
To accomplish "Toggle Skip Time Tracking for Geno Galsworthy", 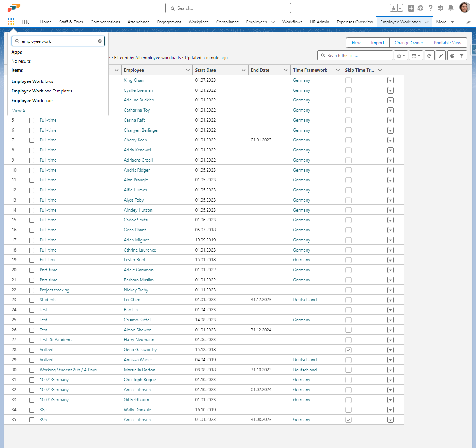I will click(x=348, y=350).
